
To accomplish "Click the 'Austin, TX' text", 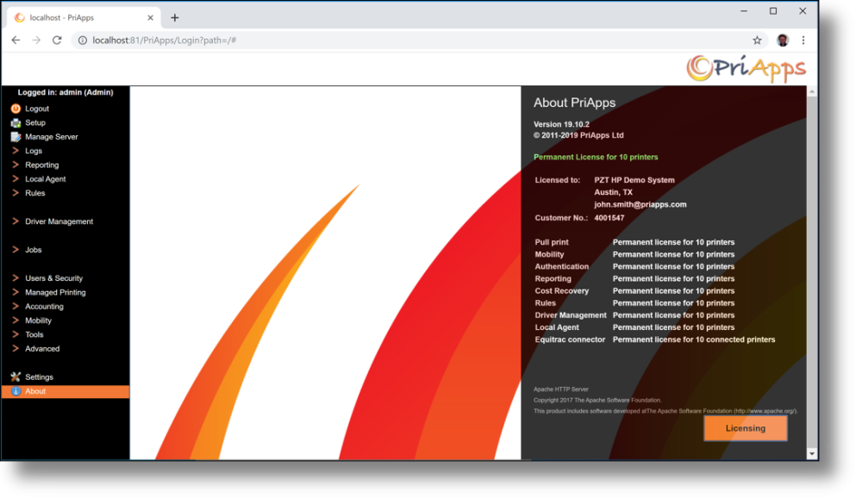I will [x=613, y=192].
